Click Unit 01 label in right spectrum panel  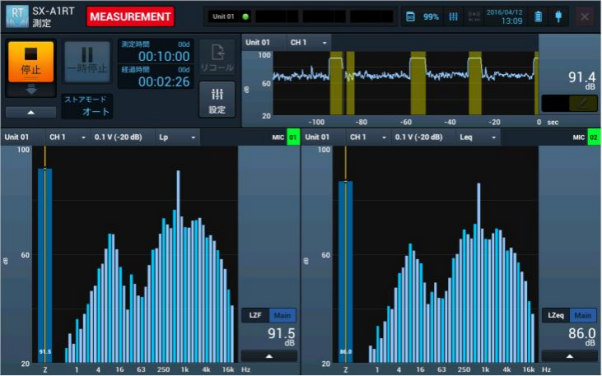pos(317,137)
